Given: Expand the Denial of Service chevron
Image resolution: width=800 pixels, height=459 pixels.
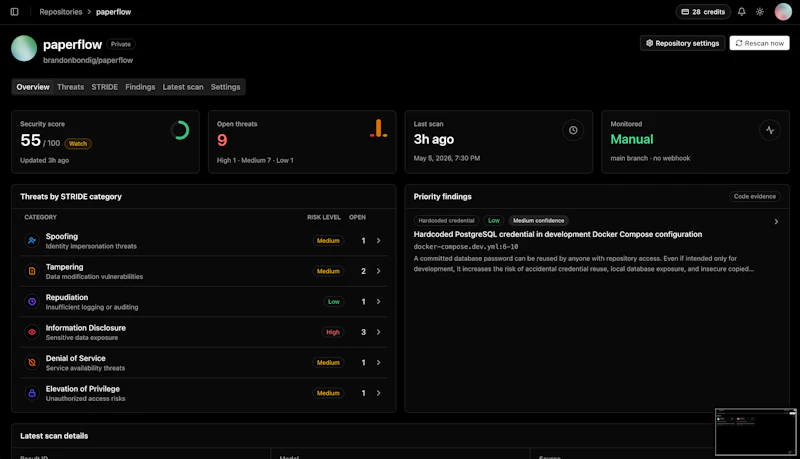Looking at the screenshot, I should (379, 363).
